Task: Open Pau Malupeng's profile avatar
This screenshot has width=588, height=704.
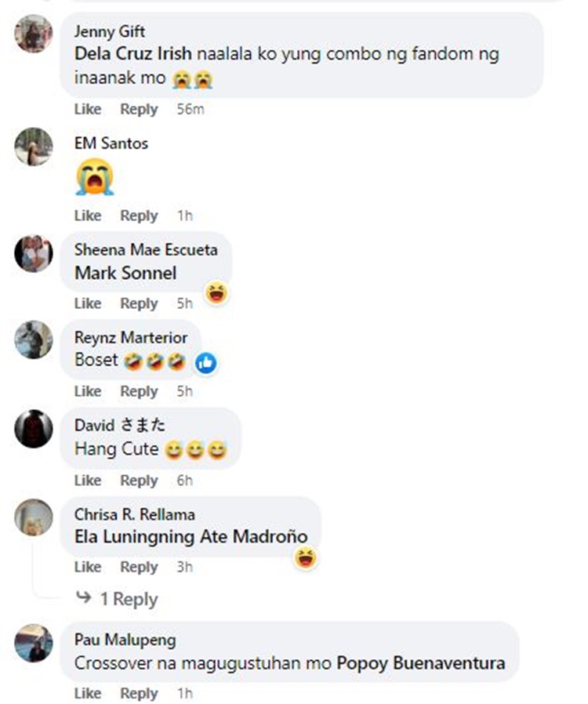Action: click(34, 643)
